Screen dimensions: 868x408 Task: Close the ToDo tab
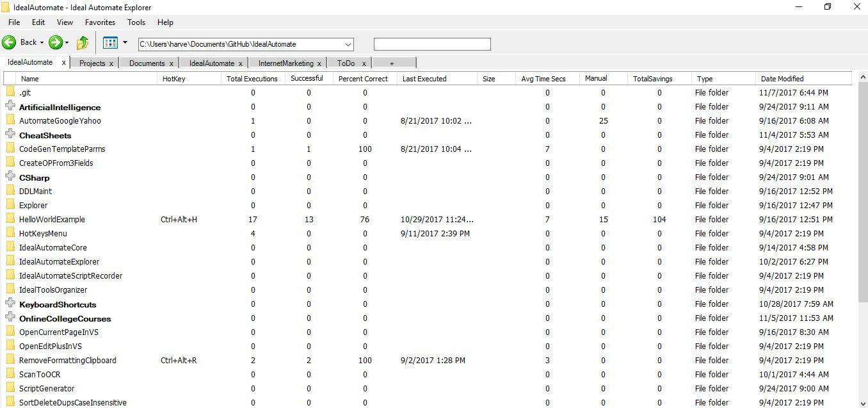(x=364, y=63)
